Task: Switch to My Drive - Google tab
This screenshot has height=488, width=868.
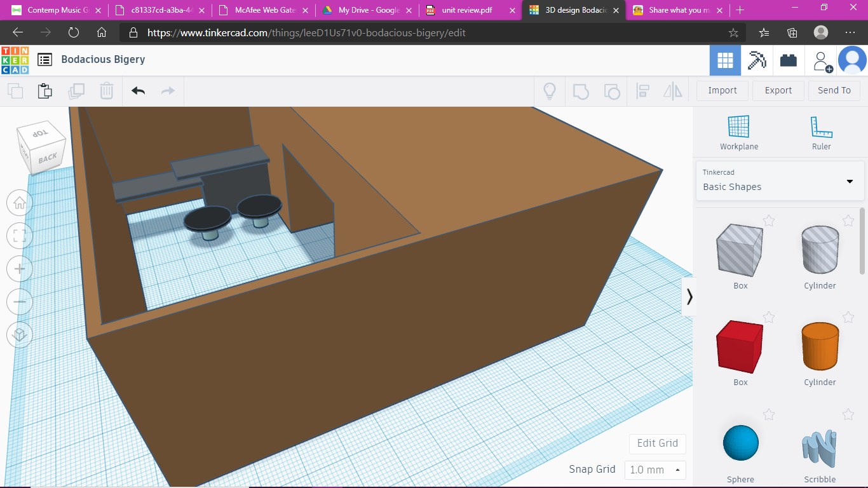Action: point(367,10)
